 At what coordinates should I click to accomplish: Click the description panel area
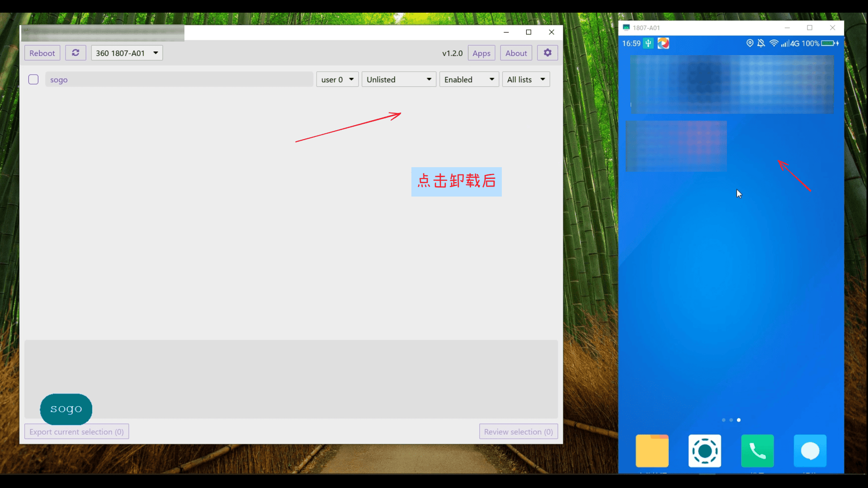291,379
